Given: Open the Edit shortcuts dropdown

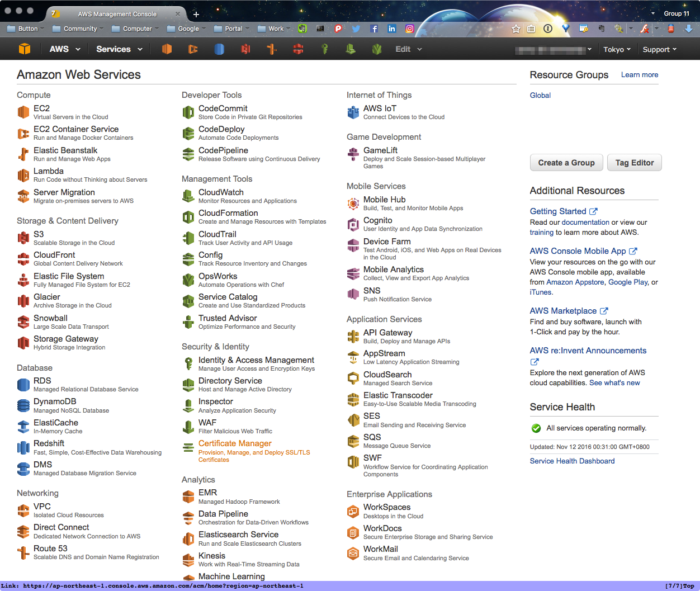Looking at the screenshot, I should pyautogui.click(x=408, y=49).
